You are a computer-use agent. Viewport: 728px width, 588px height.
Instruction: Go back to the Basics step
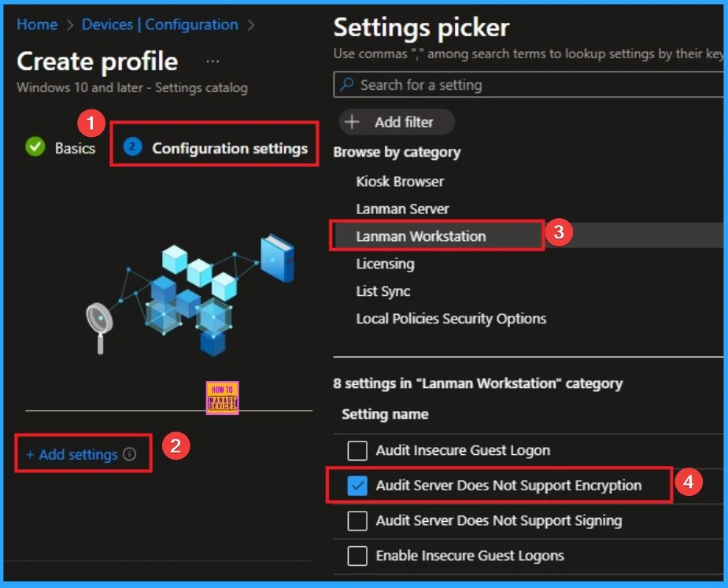tap(75, 148)
